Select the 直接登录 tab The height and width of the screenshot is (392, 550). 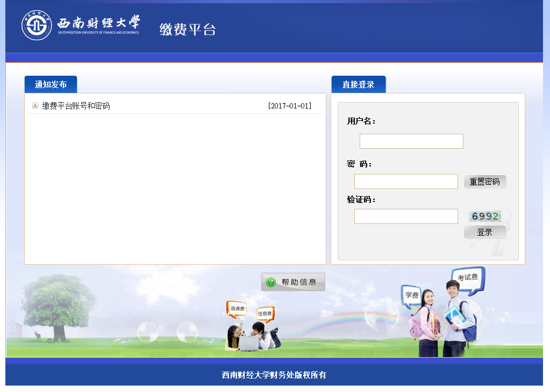(x=358, y=84)
